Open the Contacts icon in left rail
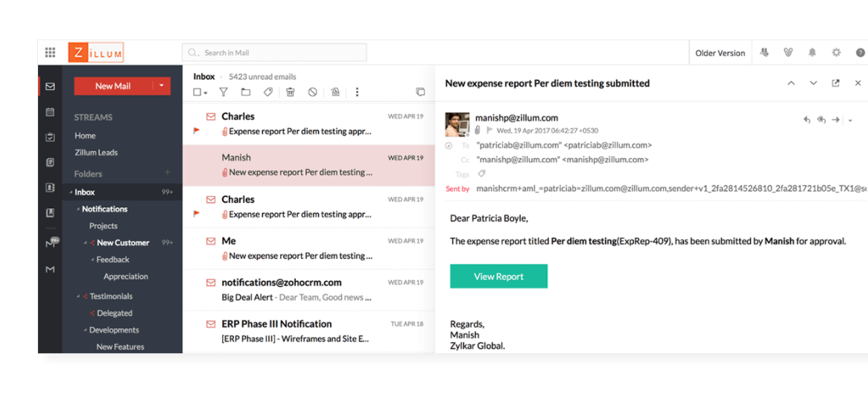This screenshot has height=407, width=868. (51, 188)
